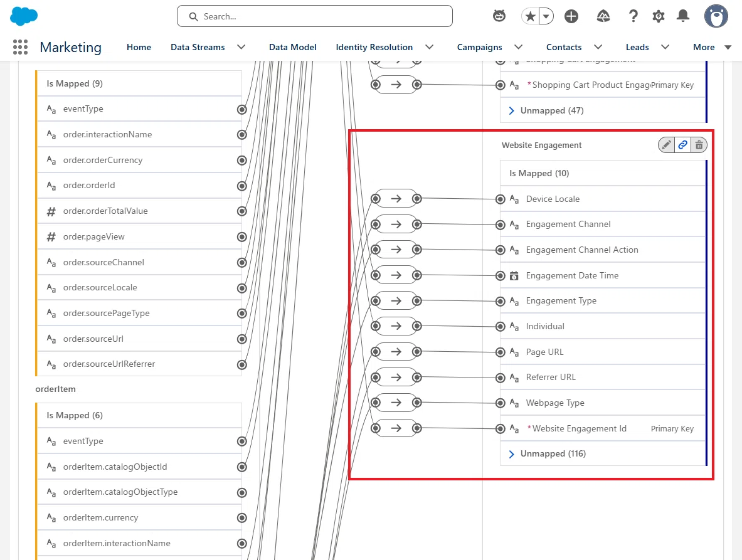Select the order.orderId source field connector
Image resolution: width=742 pixels, height=560 pixels.
242,186
